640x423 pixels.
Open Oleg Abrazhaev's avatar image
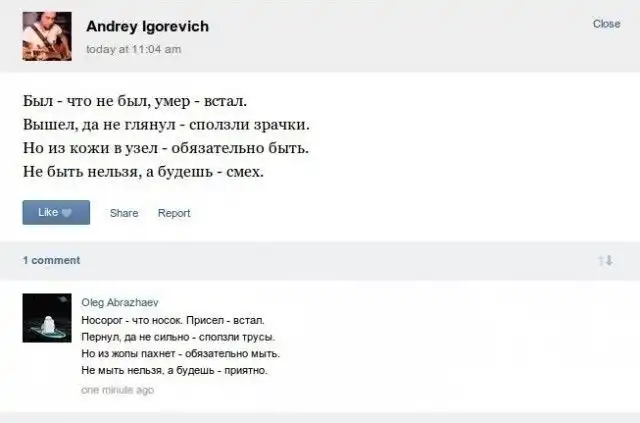click(47, 317)
